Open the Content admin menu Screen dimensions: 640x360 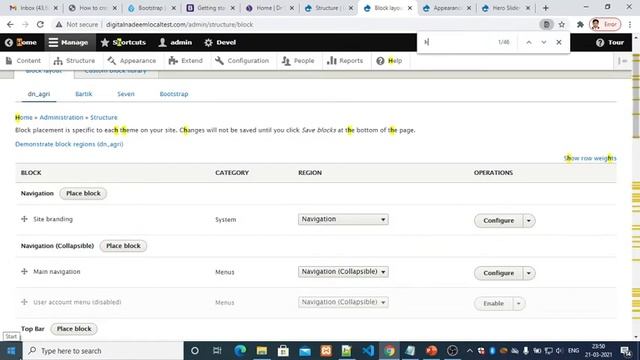(23, 61)
